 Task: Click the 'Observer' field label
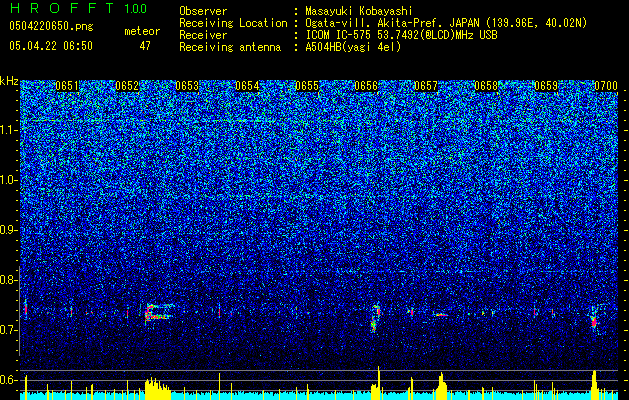203,11
